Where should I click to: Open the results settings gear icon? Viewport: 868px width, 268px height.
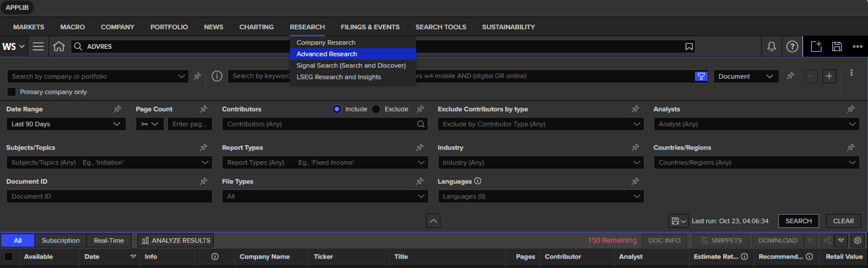(858, 240)
